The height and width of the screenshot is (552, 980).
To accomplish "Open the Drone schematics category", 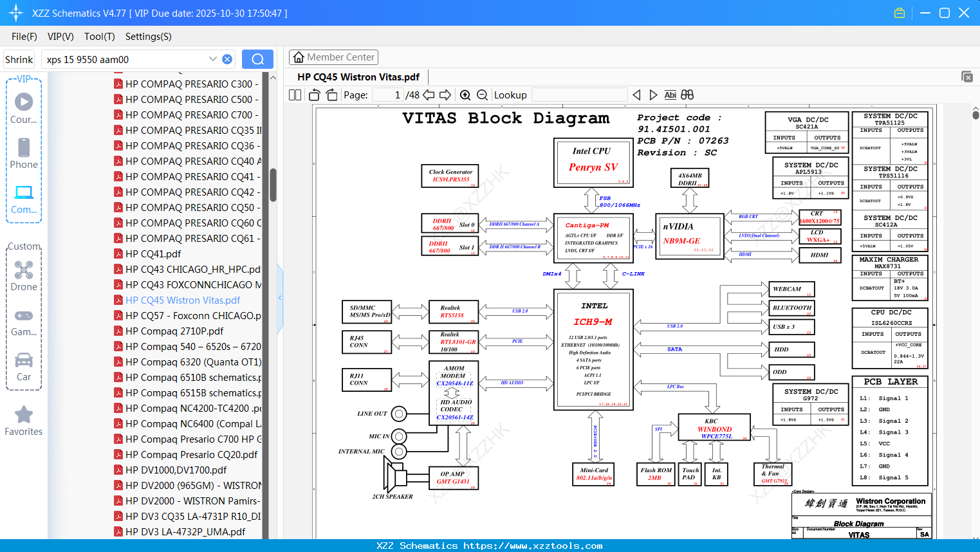I will point(24,276).
